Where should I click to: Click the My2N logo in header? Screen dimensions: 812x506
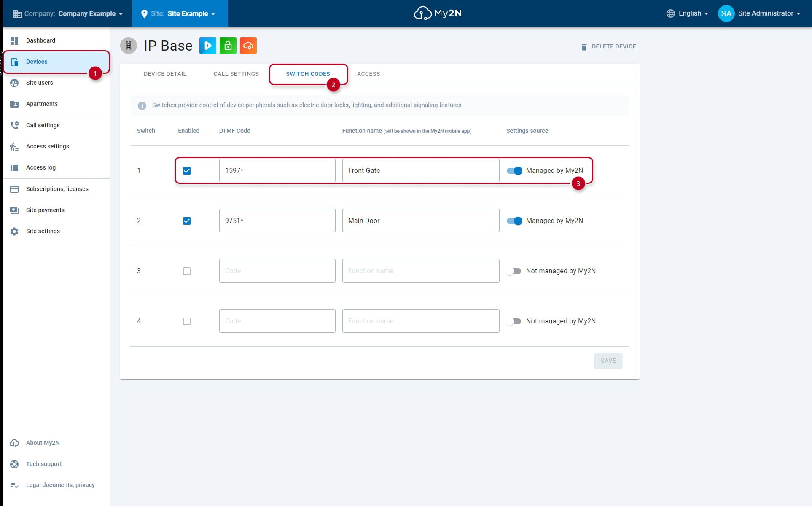tap(438, 13)
